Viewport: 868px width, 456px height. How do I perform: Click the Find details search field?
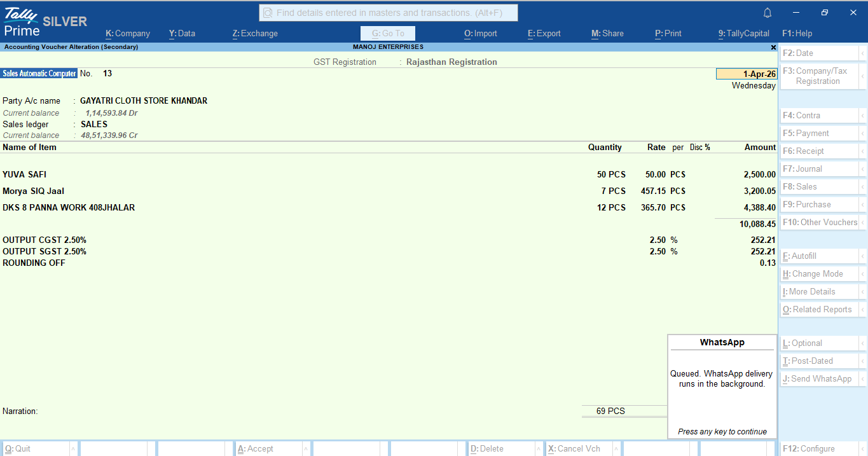(389, 13)
